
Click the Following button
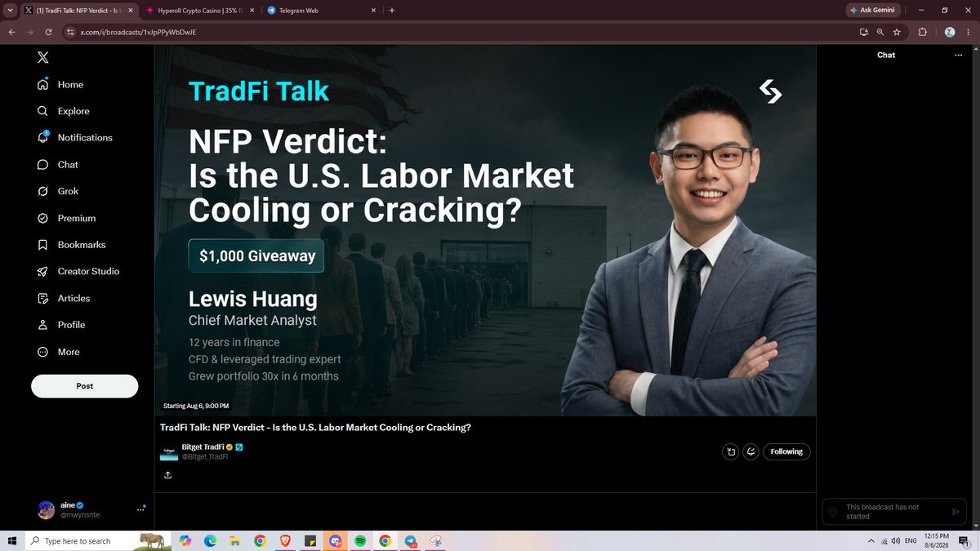coord(786,451)
